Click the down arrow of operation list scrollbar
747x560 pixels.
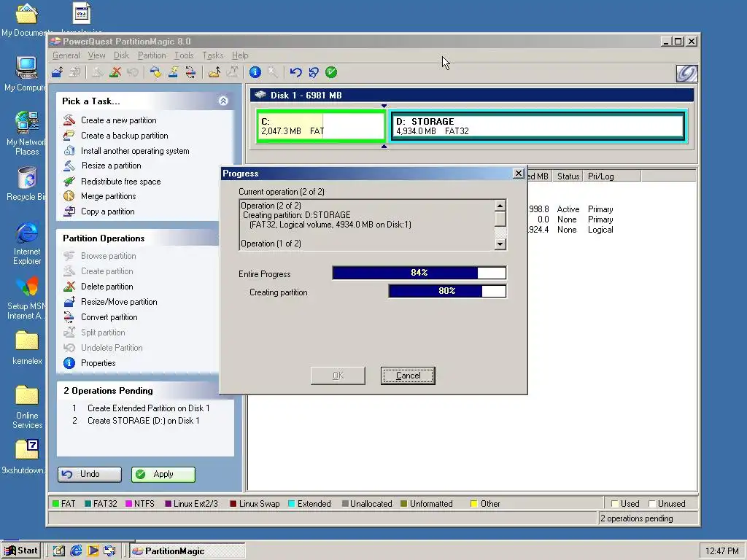(500, 244)
